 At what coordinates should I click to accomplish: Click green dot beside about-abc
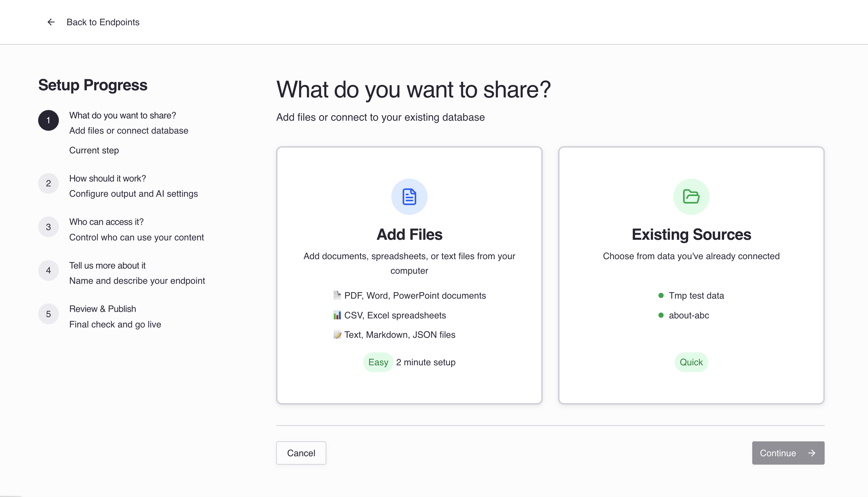coord(661,315)
